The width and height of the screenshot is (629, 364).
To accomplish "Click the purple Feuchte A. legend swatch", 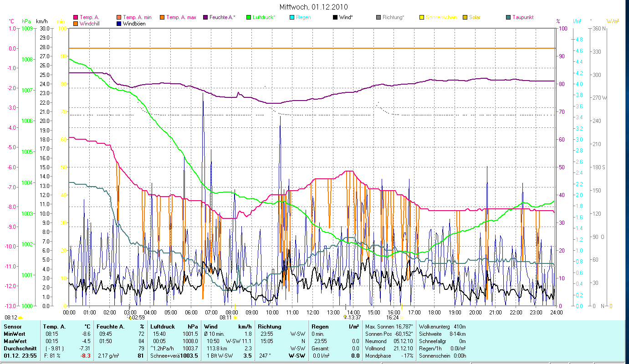I will tap(206, 17).
